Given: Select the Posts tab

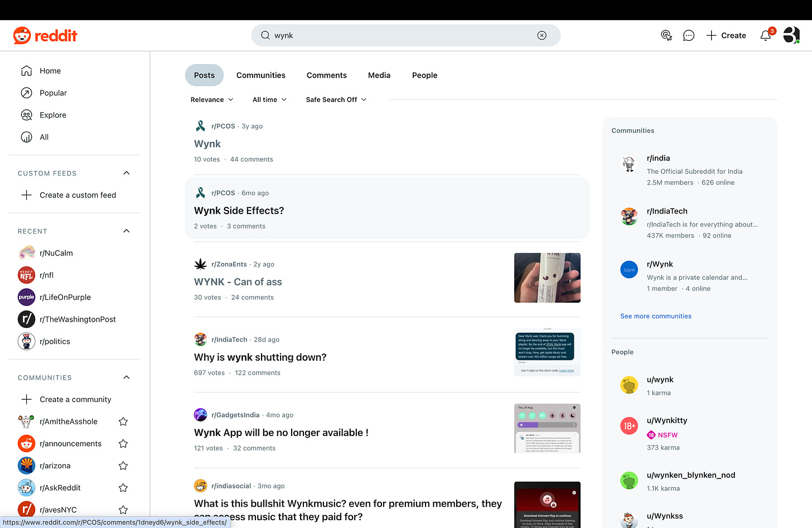Looking at the screenshot, I should pyautogui.click(x=204, y=75).
